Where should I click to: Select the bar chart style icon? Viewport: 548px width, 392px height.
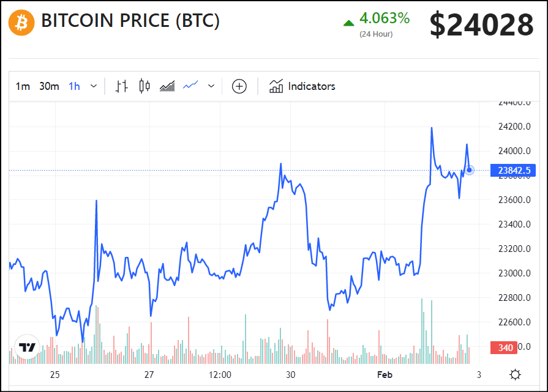point(122,86)
